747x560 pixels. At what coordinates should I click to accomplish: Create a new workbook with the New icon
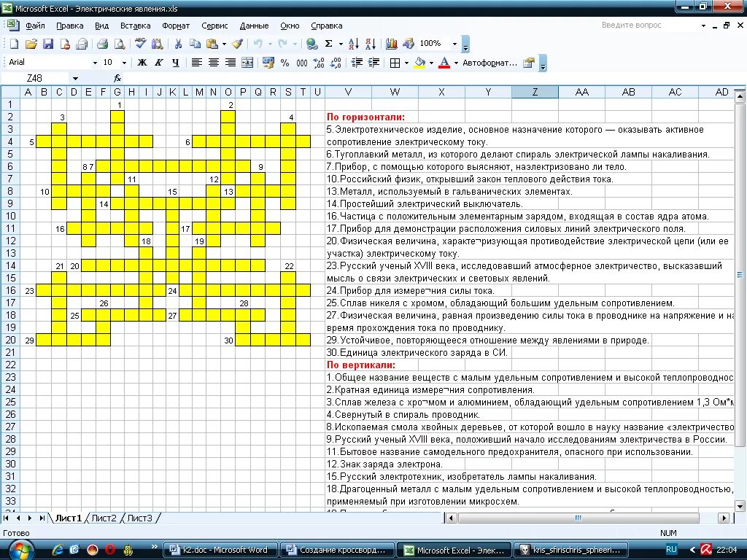coord(15,44)
